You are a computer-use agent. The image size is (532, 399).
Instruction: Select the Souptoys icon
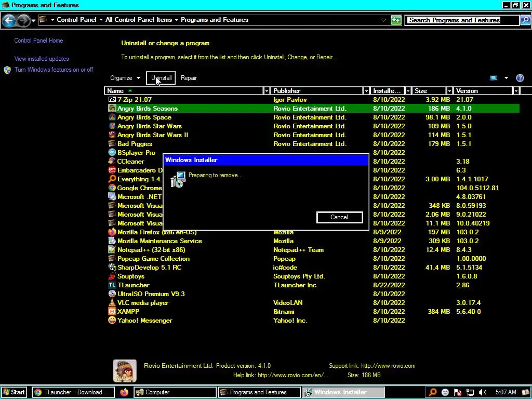112,276
